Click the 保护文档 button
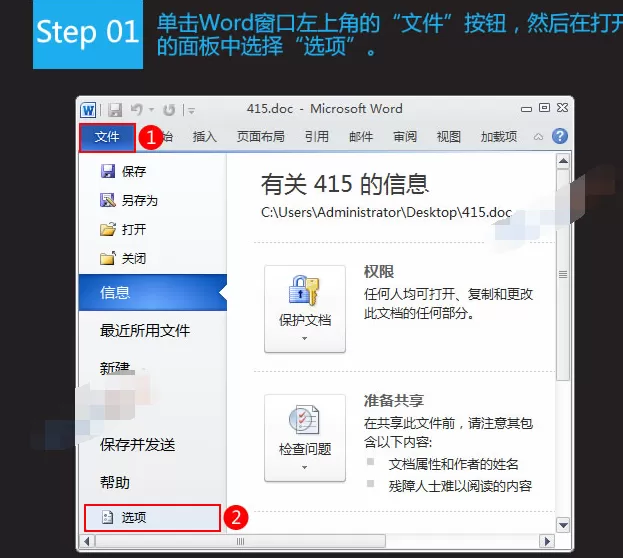Viewport: 623px width, 558px height. [x=305, y=309]
